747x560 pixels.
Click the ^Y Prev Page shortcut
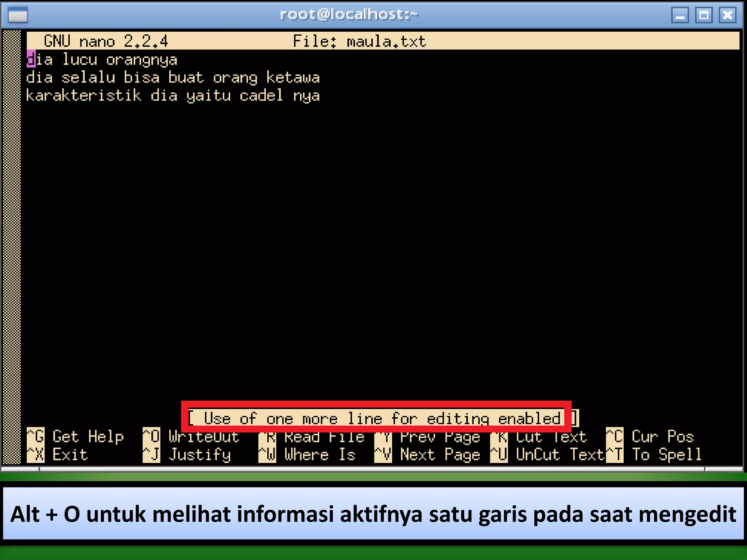click(427, 436)
